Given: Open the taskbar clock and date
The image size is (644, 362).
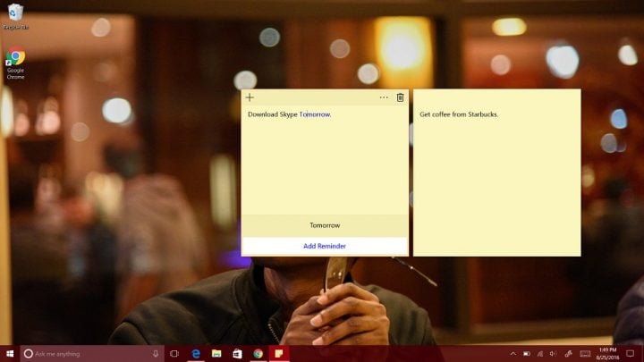Looking at the screenshot, I should 607,354.
